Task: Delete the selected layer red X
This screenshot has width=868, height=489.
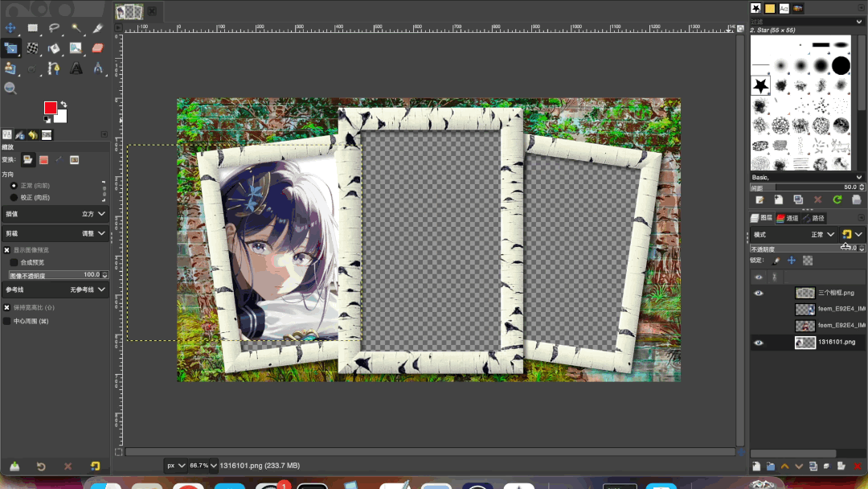Action: point(857,466)
